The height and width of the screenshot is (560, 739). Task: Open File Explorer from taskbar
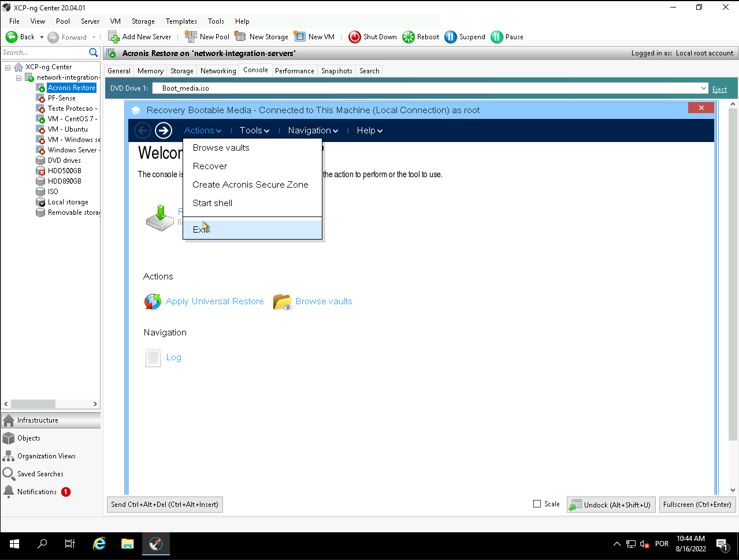point(128,544)
